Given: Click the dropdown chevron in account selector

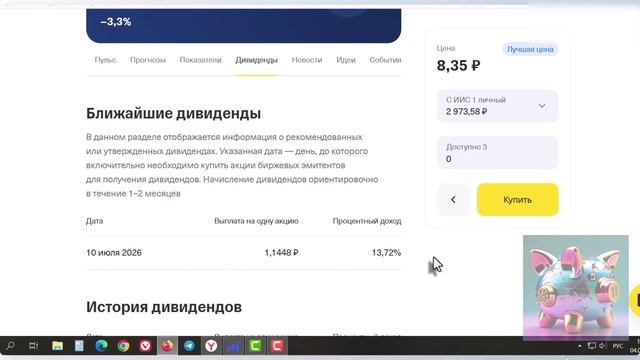Looking at the screenshot, I should coord(542,106).
